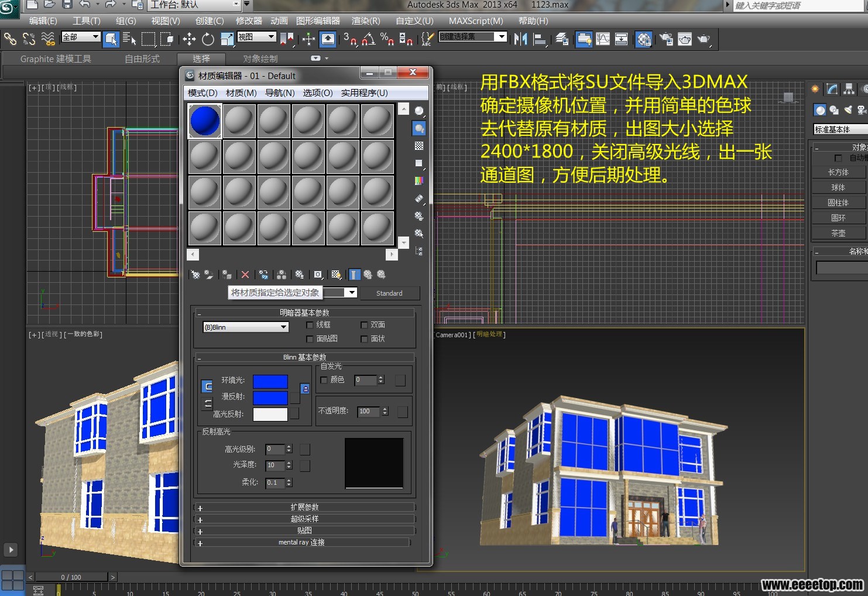Click Go to Parent icon
This screenshot has height=596, width=868.
tap(368, 275)
